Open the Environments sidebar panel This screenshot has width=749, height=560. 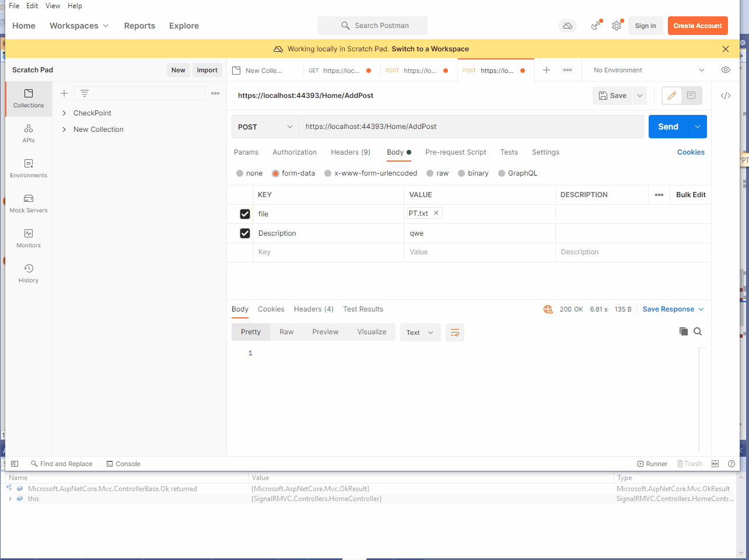point(29,169)
